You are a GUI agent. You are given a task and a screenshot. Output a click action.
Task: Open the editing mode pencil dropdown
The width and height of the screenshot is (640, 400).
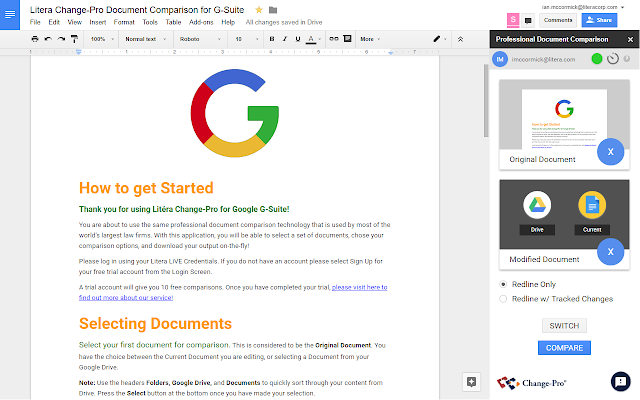point(440,39)
